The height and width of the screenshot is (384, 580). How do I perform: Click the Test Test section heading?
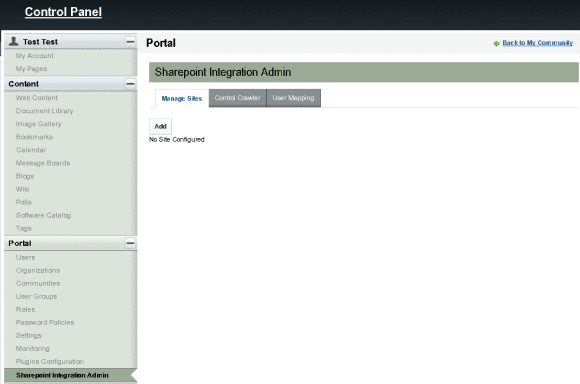coord(40,42)
